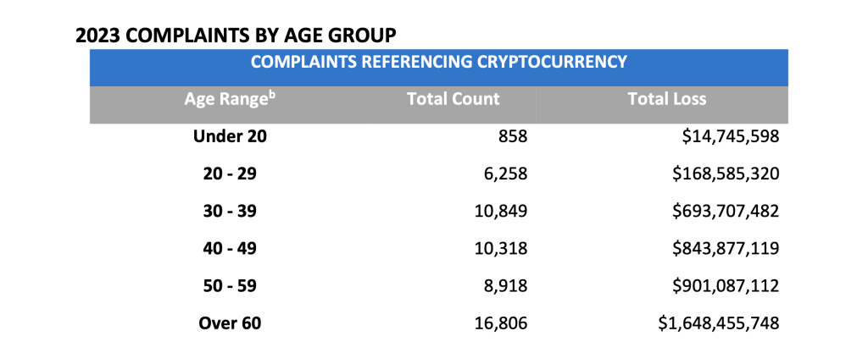Viewport: 868px width, 353px height.
Task: Click the Total Count column header
Action: click(453, 99)
